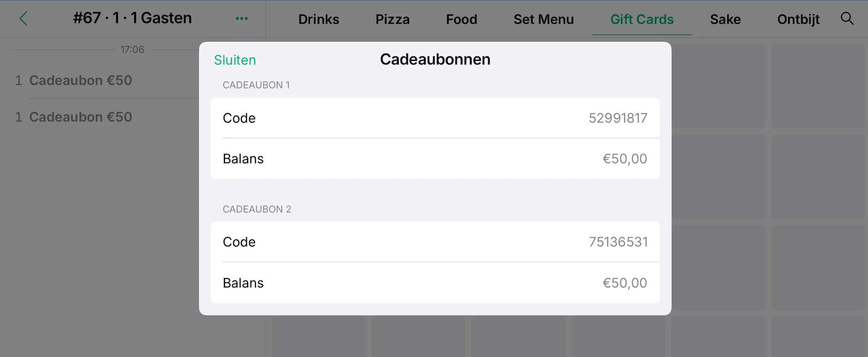Tap the Code row showing 52991817
The width and height of the screenshot is (868, 357).
435,118
